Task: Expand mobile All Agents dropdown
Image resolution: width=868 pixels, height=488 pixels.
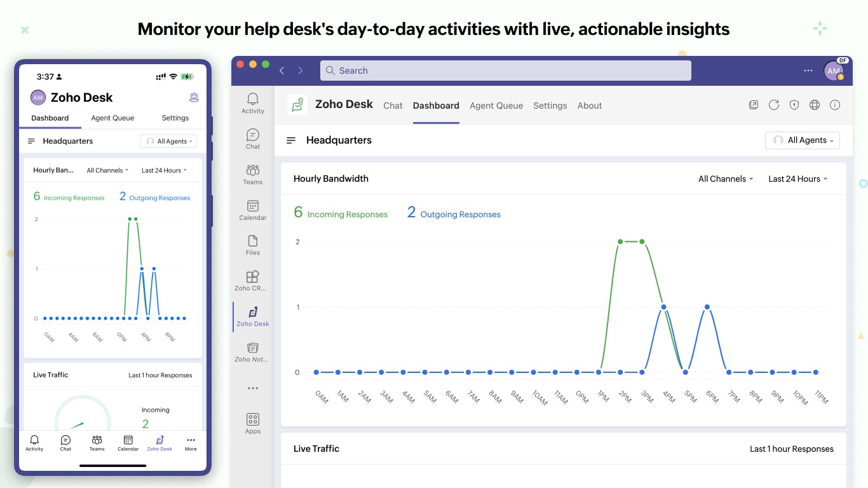Action: click(168, 141)
